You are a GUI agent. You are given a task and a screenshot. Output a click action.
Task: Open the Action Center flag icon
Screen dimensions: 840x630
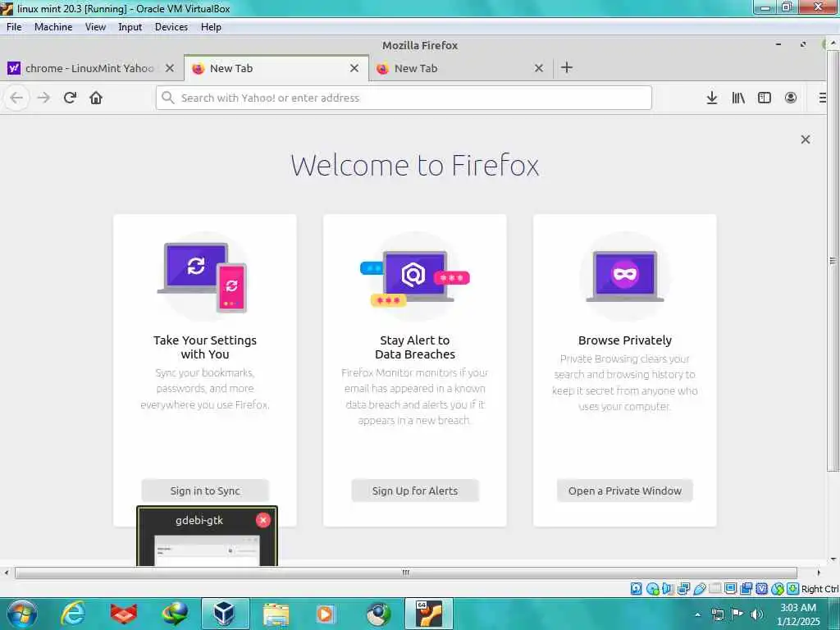pos(737,614)
